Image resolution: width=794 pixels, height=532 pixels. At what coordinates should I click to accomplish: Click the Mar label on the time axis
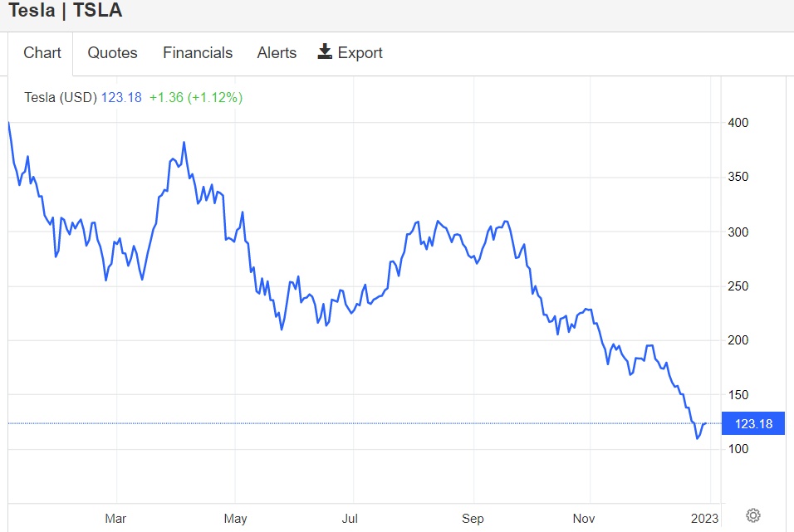(x=116, y=519)
